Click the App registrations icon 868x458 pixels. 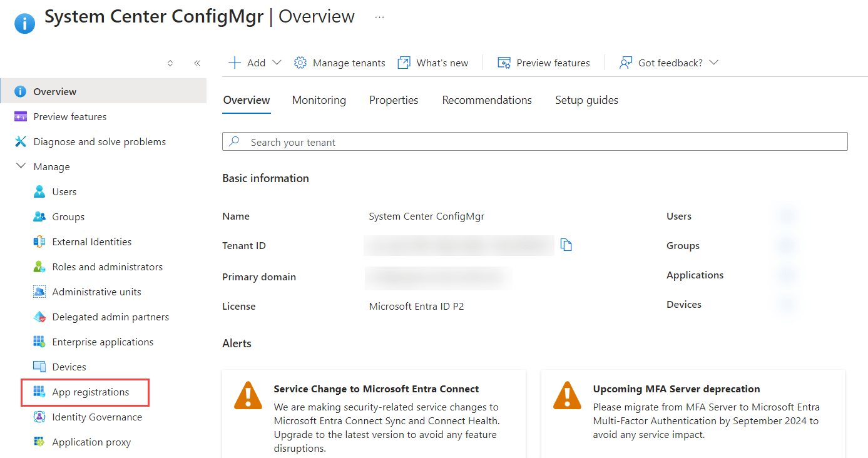(x=39, y=392)
